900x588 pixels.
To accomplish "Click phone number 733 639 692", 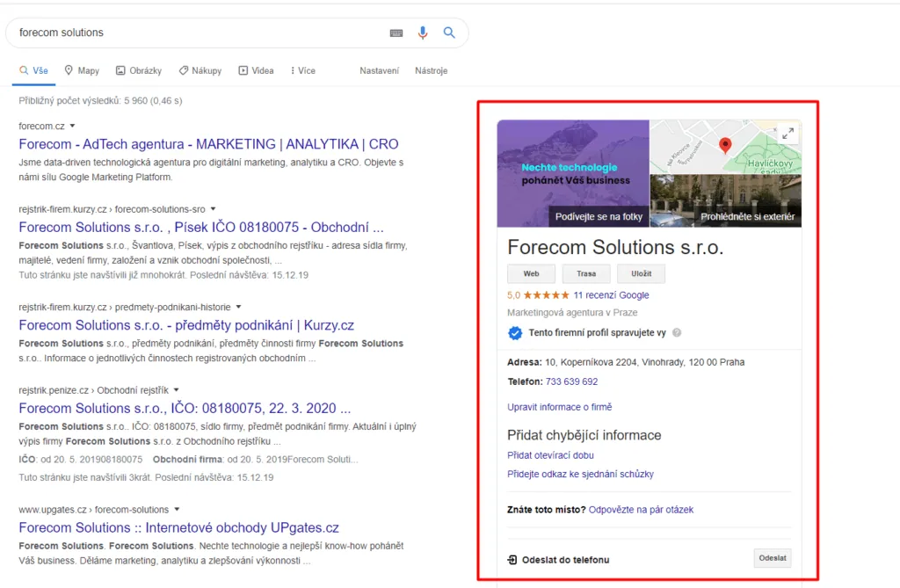I will (x=571, y=381).
